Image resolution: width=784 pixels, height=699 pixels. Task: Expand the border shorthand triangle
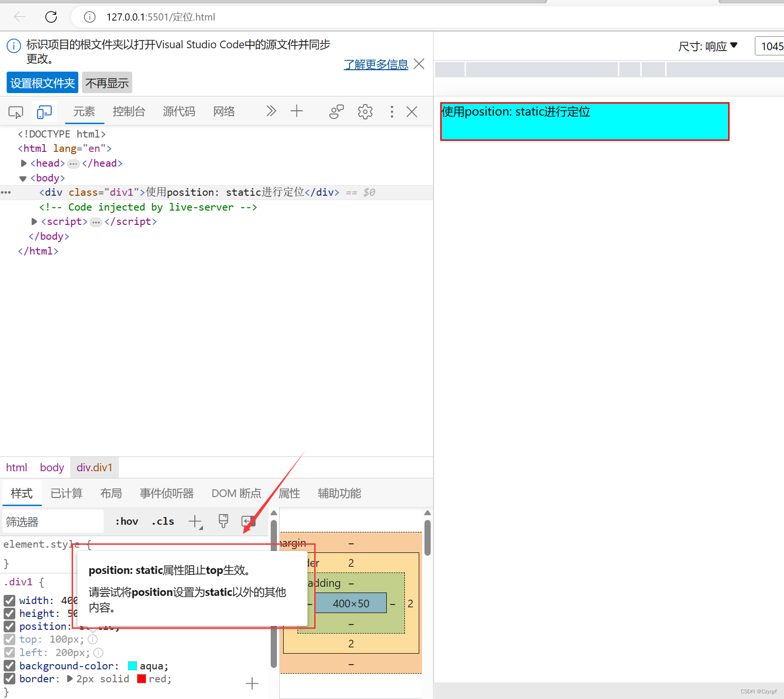[x=70, y=678]
